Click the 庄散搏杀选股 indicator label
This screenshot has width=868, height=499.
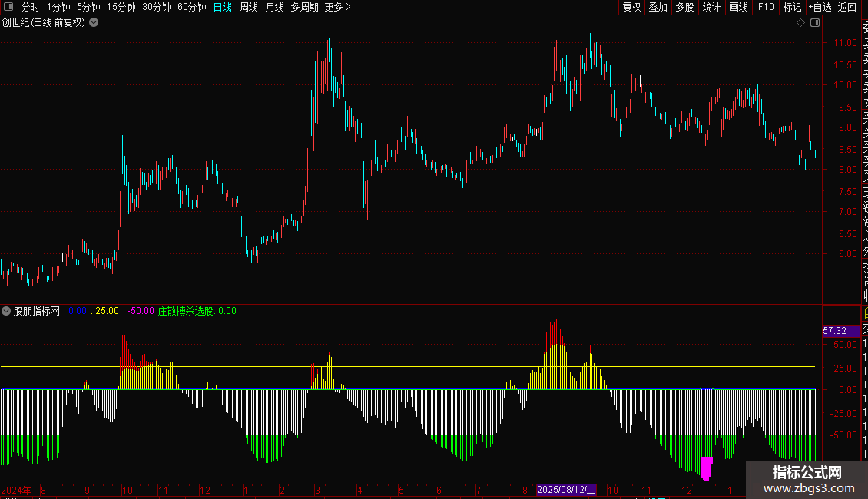[x=186, y=311]
